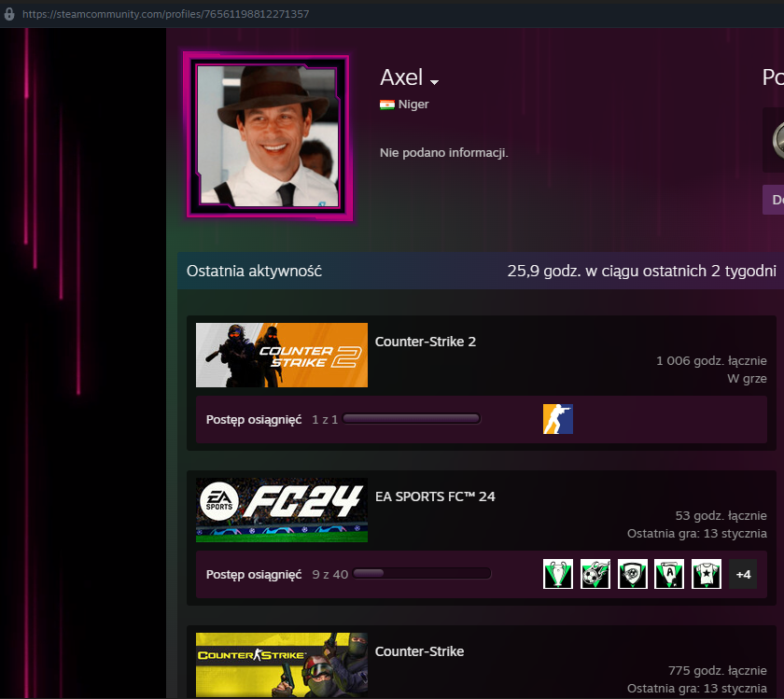Click the 'Ostatnia aktywność' section header
Viewport: 784px width, 699px height.
[x=254, y=271]
